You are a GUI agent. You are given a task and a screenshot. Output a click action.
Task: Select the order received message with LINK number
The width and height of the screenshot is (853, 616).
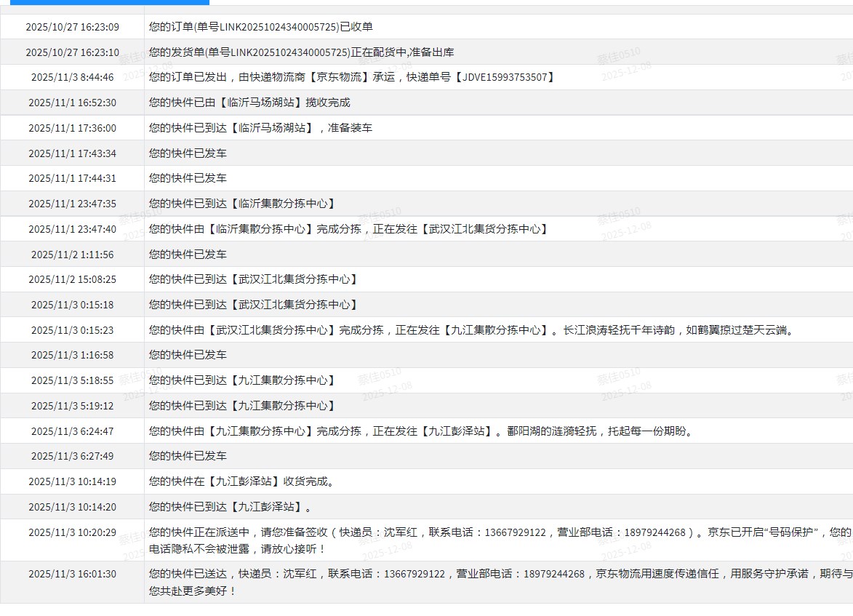pyautogui.click(x=260, y=27)
